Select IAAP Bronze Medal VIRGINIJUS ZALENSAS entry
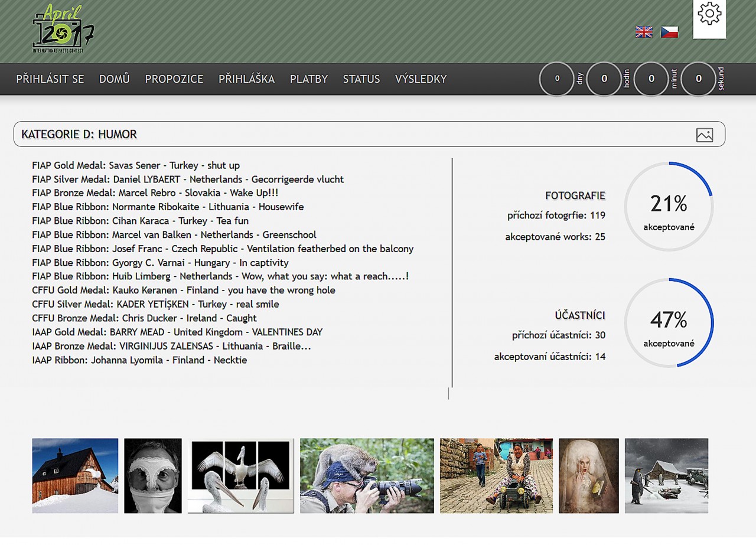This screenshot has height=545, width=756. point(171,346)
